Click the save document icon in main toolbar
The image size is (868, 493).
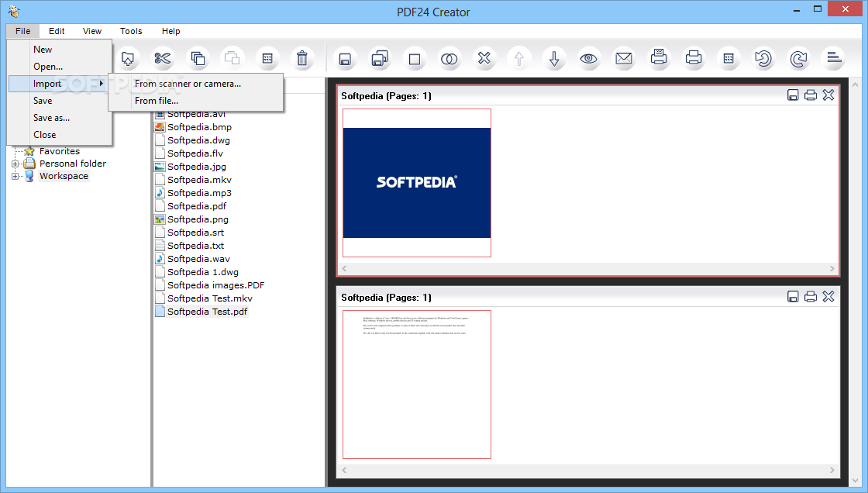click(345, 59)
